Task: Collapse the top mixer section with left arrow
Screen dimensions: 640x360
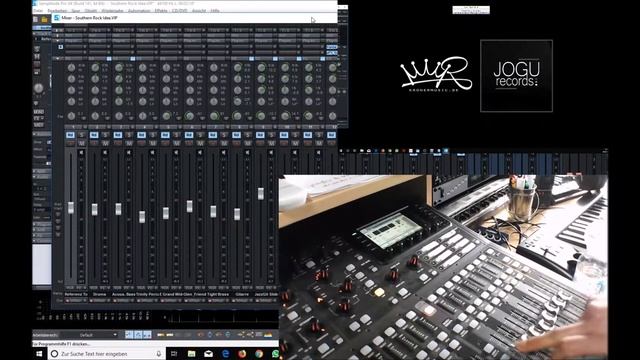Action: pos(57,30)
